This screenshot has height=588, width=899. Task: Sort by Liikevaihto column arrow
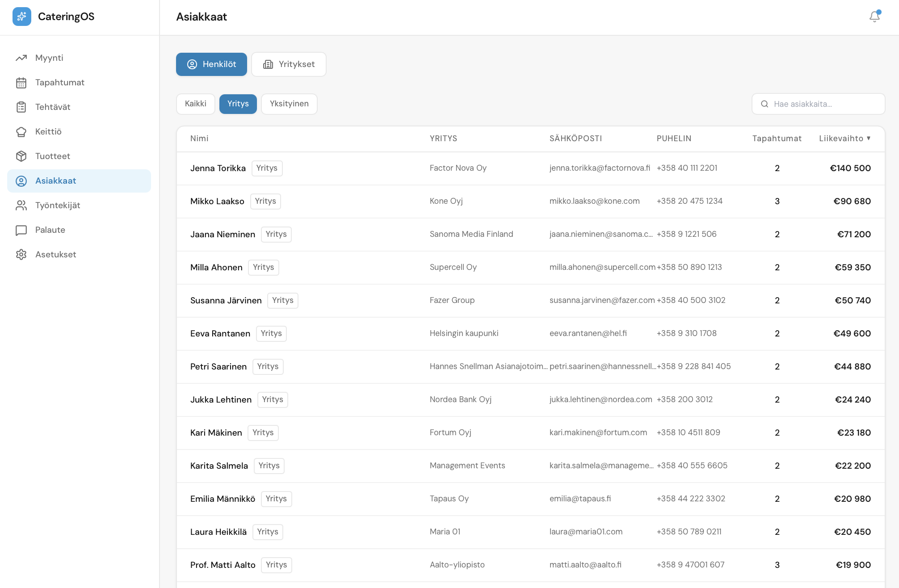pos(868,139)
